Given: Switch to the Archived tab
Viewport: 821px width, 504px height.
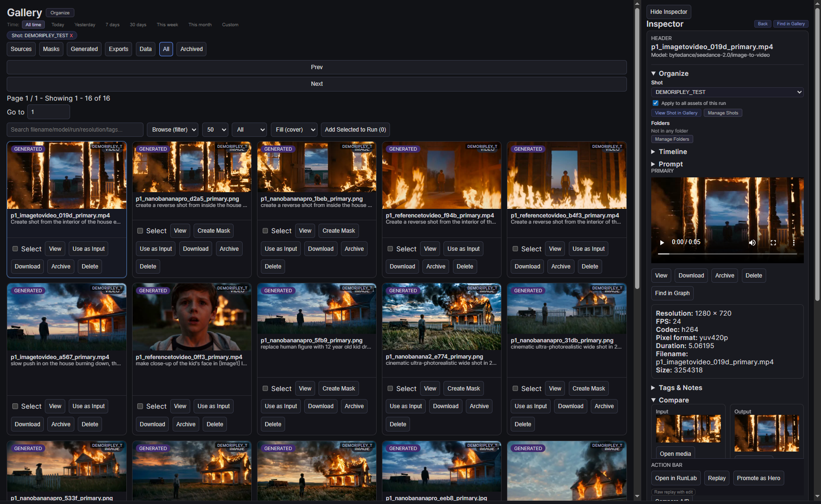Looking at the screenshot, I should click(x=192, y=49).
